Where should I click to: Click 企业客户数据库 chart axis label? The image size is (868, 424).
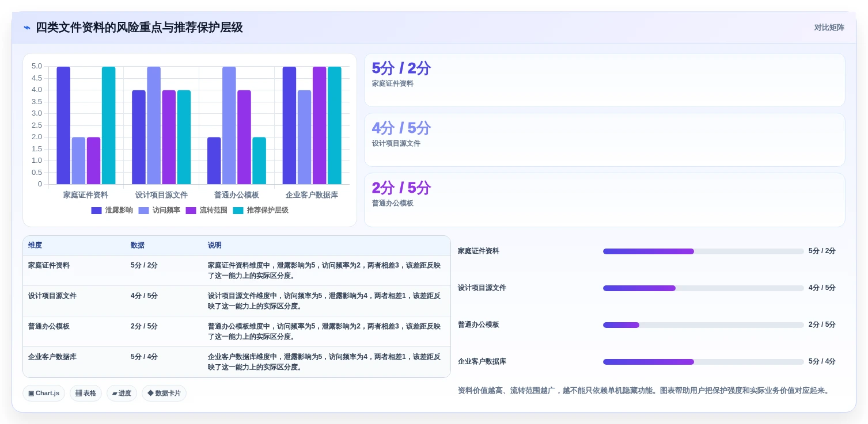(x=312, y=195)
